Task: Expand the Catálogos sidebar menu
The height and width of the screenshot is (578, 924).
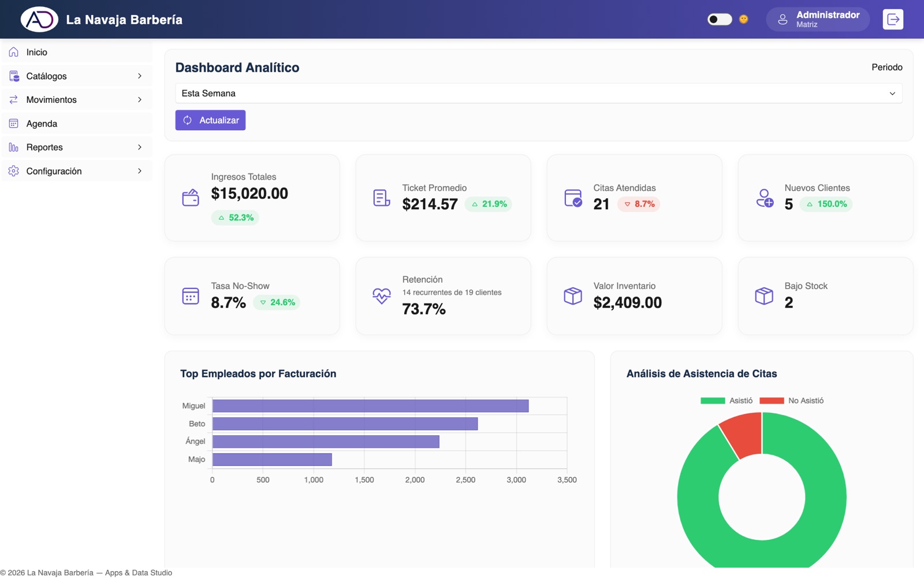Action: (x=76, y=76)
